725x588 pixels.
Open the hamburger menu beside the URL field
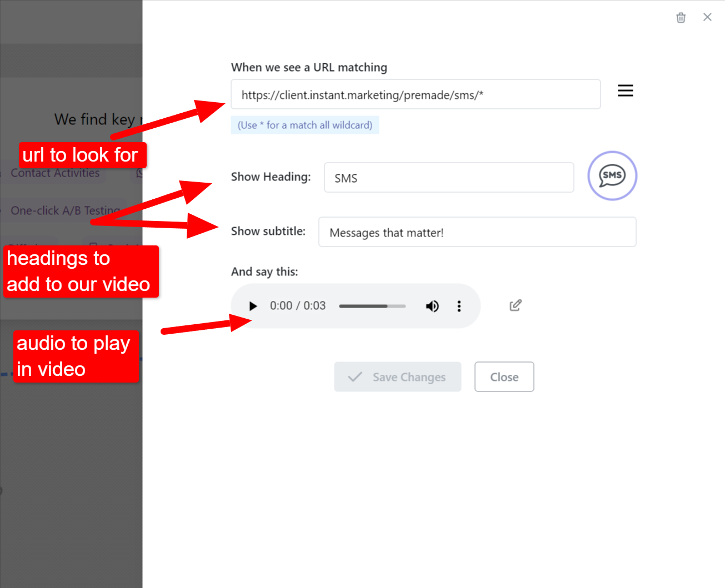(x=625, y=91)
